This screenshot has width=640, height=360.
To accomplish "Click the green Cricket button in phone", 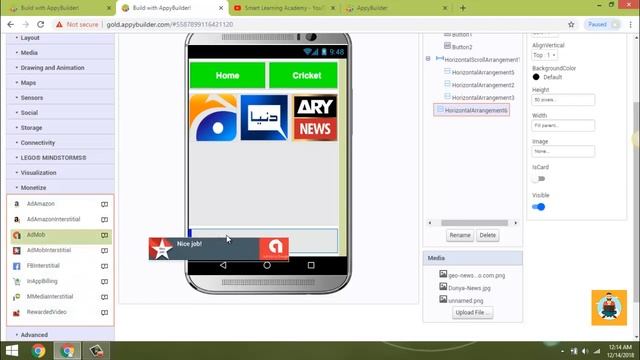I will click(x=303, y=76).
